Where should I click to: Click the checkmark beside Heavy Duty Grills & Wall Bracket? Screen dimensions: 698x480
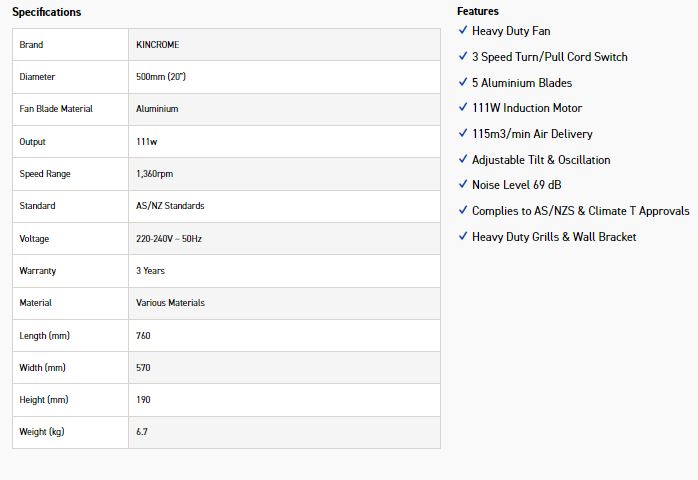(463, 237)
